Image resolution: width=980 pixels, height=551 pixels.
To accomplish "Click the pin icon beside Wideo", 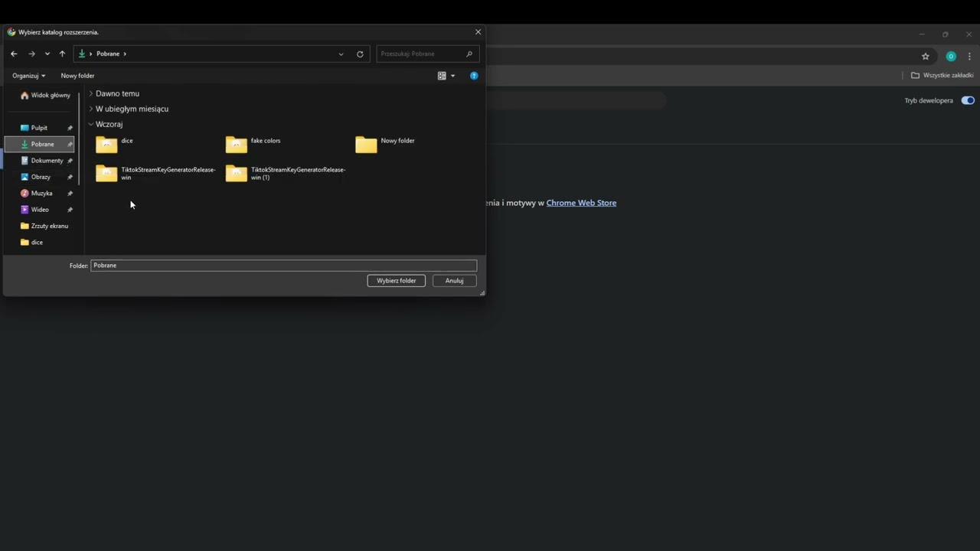I will coord(70,210).
